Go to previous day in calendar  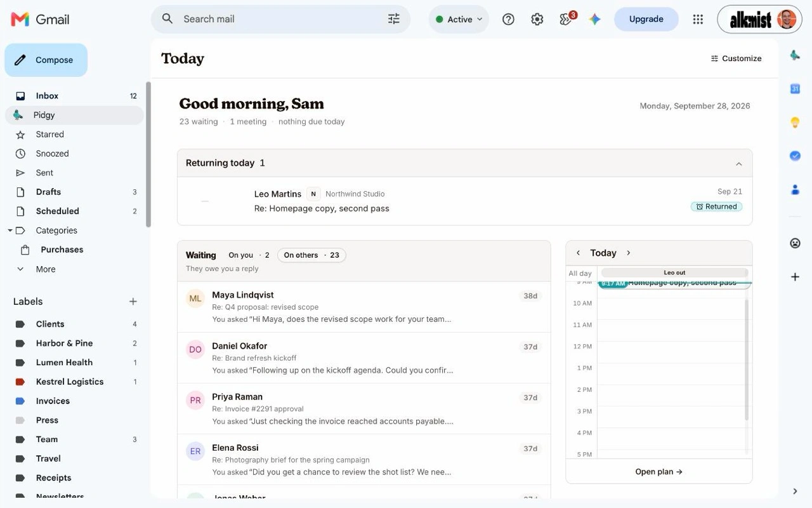(x=578, y=253)
